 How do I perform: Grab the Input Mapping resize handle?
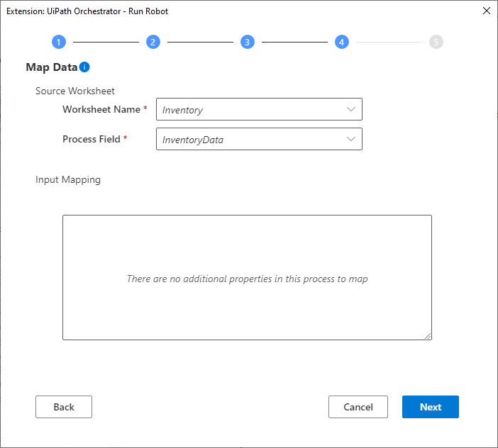point(428,336)
